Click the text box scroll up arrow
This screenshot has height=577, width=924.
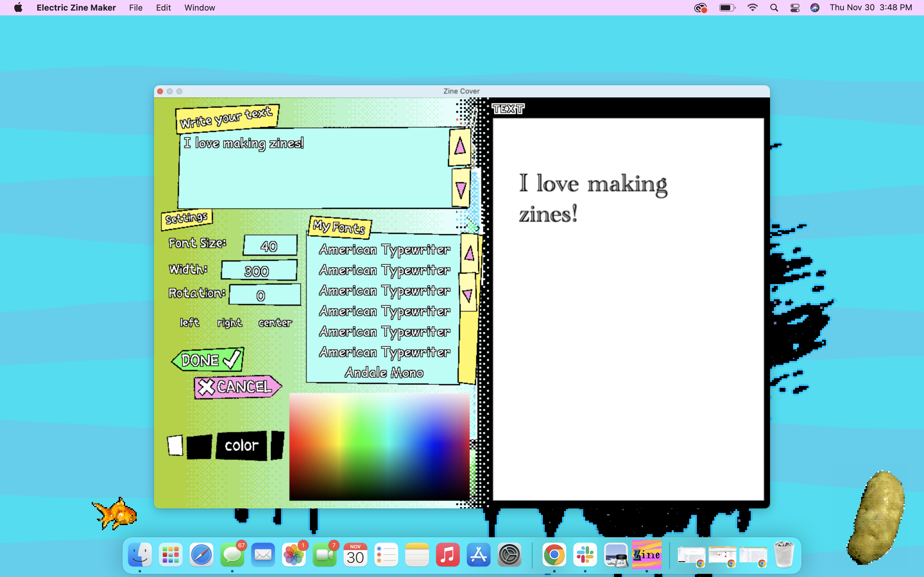tap(460, 146)
